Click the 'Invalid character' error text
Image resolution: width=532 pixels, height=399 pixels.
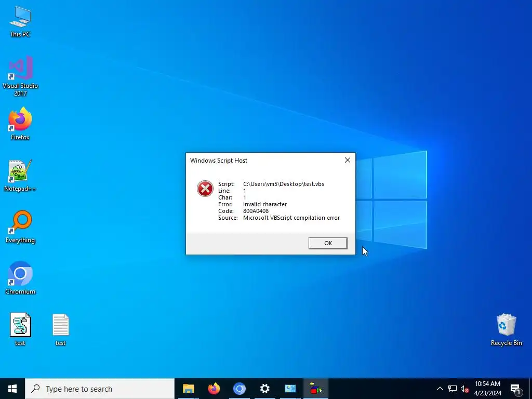coord(264,204)
